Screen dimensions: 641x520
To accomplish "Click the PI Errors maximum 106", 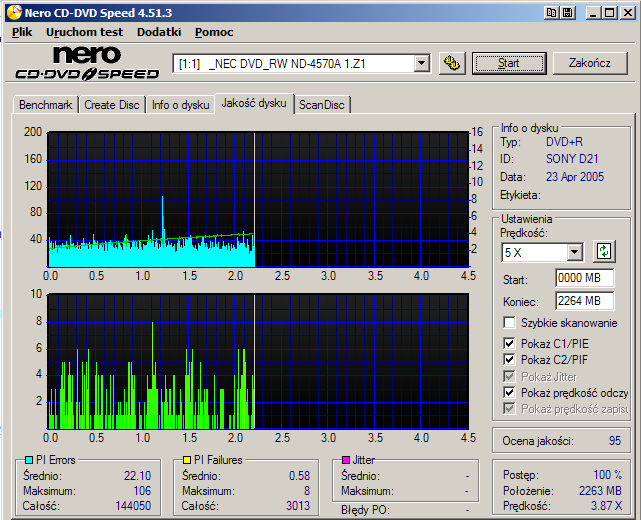I will (x=142, y=491).
